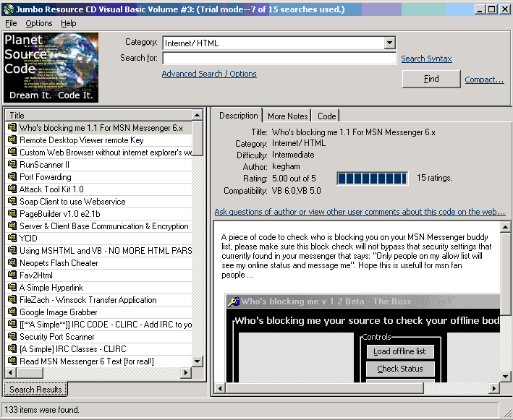Select Port Fowarding title text in results
513x420 pixels.
46,177
